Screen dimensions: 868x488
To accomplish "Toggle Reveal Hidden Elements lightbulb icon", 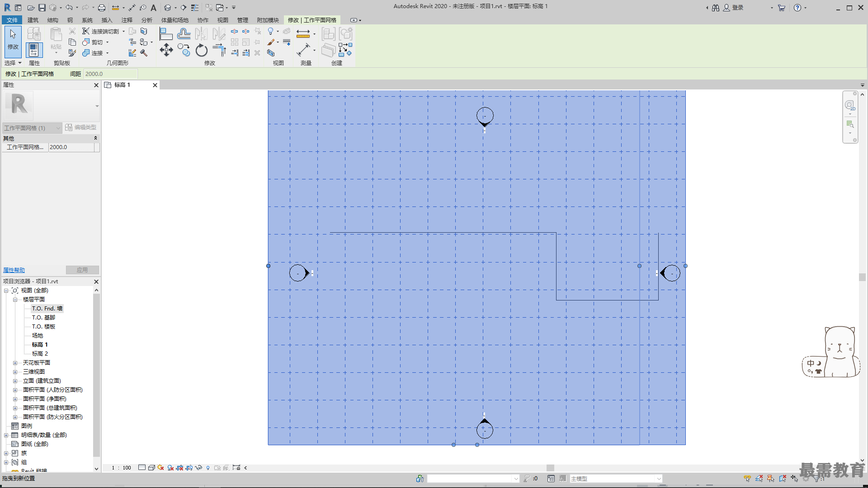I will pyautogui.click(x=208, y=468).
